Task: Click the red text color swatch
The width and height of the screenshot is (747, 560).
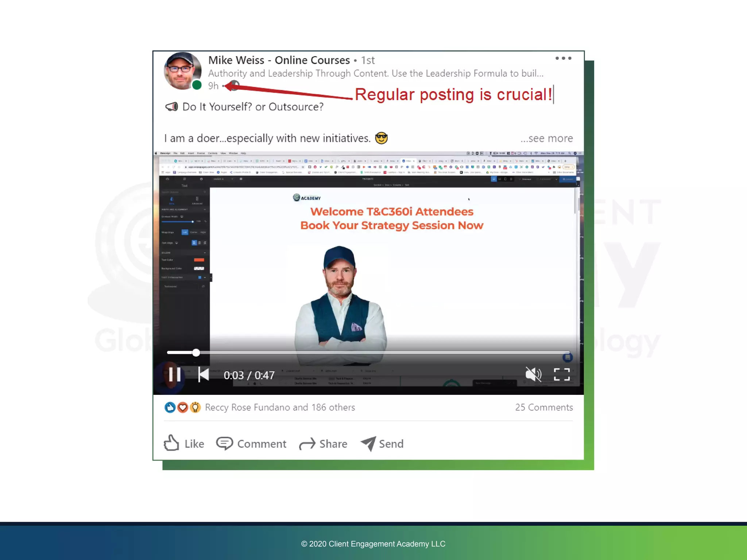Action: click(x=199, y=260)
